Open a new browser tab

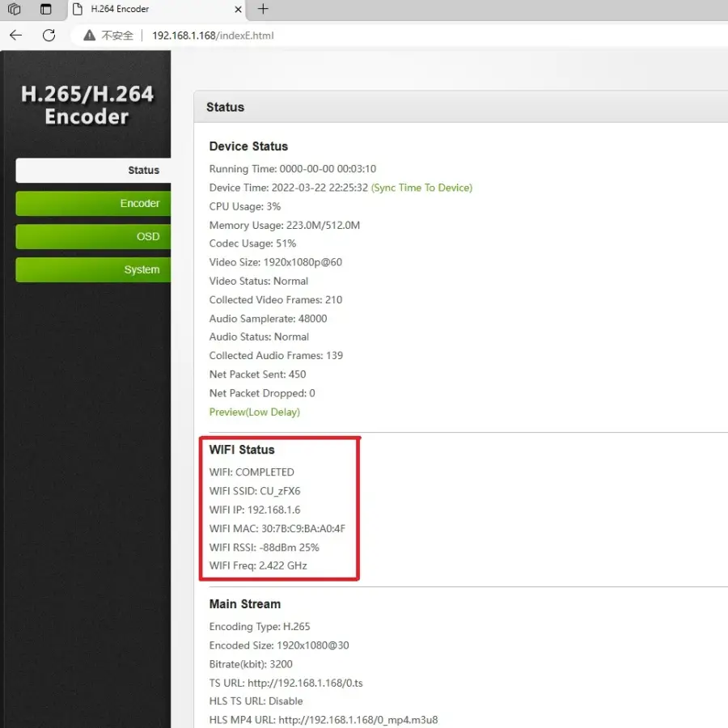(263, 10)
